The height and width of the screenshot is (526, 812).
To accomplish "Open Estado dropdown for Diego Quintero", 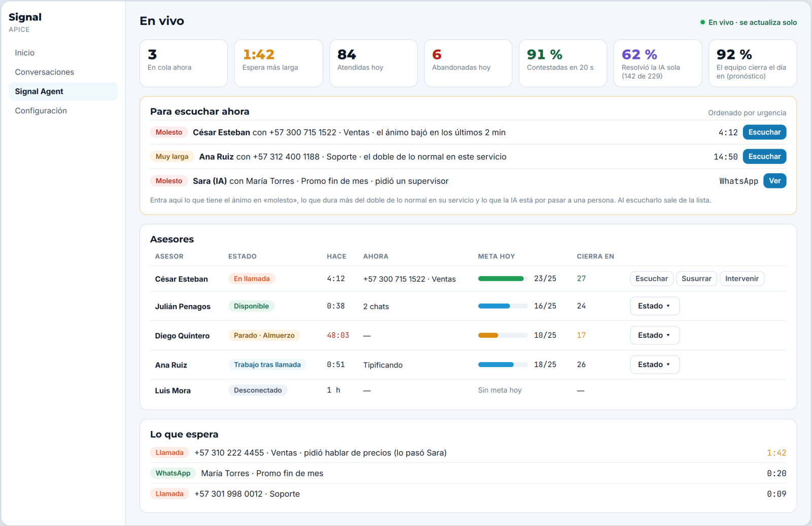I will (x=655, y=336).
